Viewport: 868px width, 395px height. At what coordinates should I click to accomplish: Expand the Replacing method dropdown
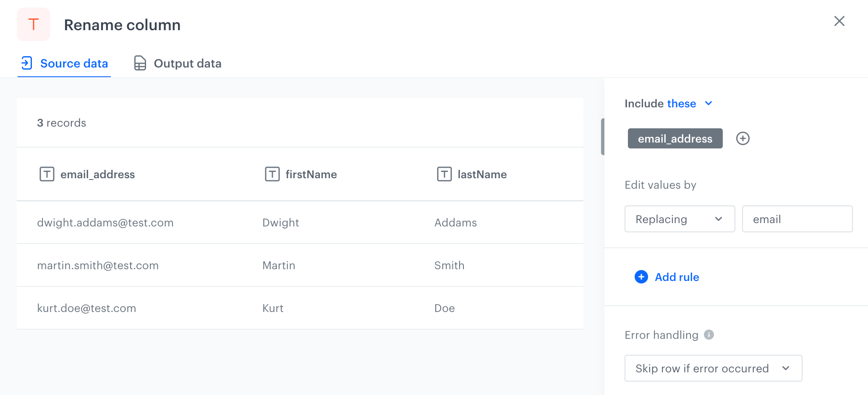click(x=679, y=219)
